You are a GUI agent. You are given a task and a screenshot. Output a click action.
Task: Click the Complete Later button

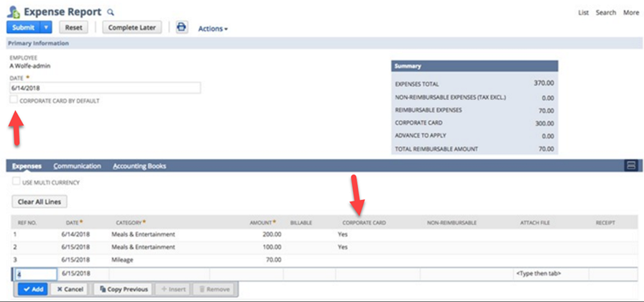coord(133,28)
